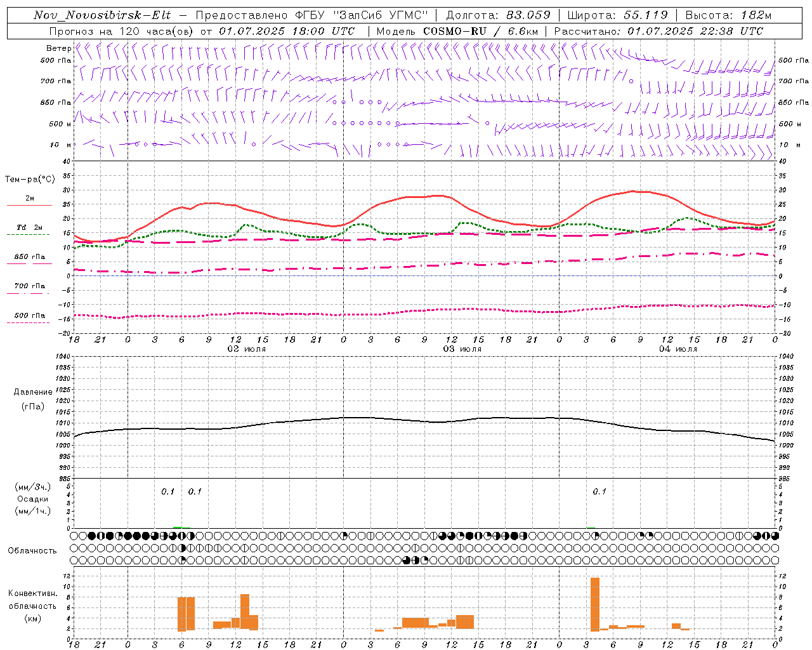Click the provider text ФГБУ "ЗапСиб УГМС"

(362, 15)
